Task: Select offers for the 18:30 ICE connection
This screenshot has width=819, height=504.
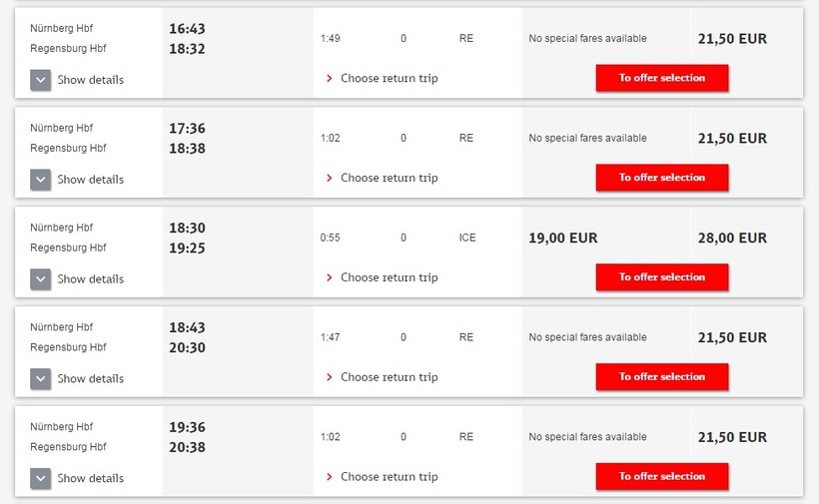Action: [x=662, y=277]
